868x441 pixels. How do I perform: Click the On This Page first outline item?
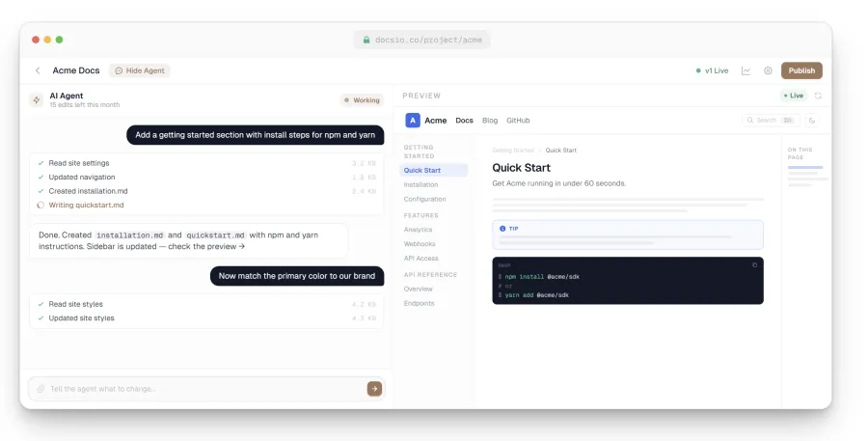(805, 167)
